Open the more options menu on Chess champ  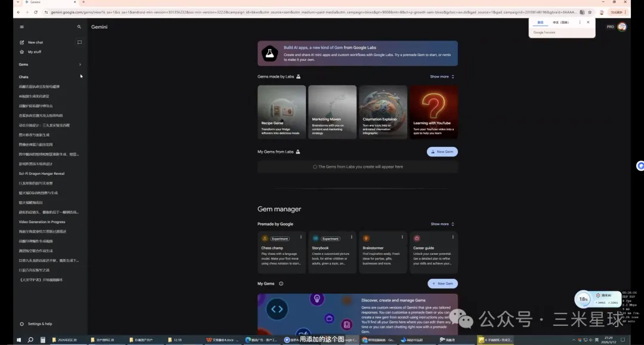pos(301,237)
